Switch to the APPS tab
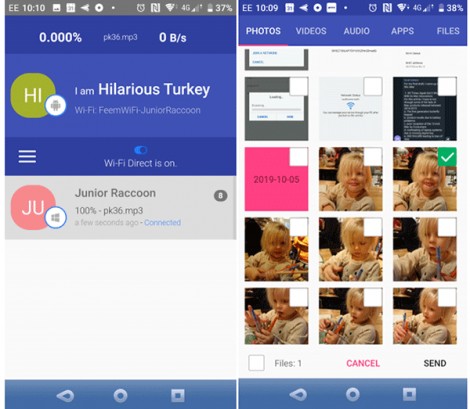This screenshot has height=409, width=470. point(403,31)
